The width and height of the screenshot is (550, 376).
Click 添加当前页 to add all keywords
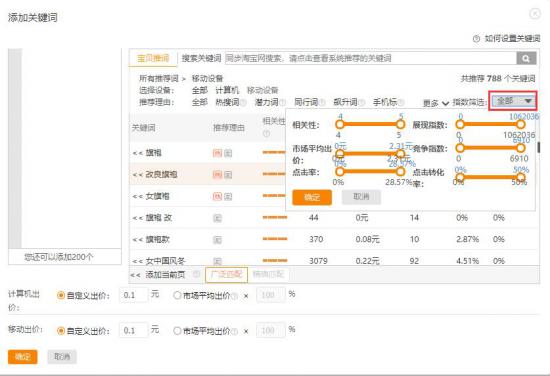tap(165, 275)
